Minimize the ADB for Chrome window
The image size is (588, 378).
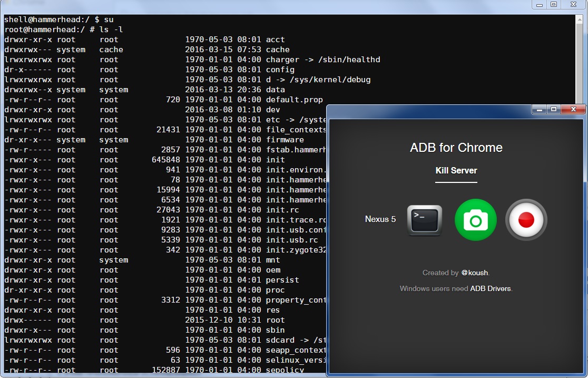click(538, 109)
